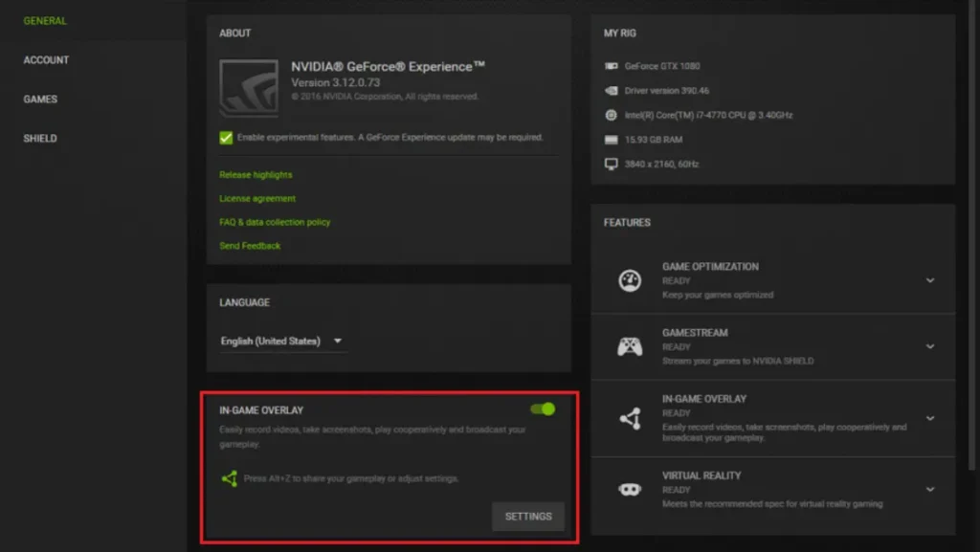Click the green share icon beside Alt+Z hint

[x=229, y=478]
